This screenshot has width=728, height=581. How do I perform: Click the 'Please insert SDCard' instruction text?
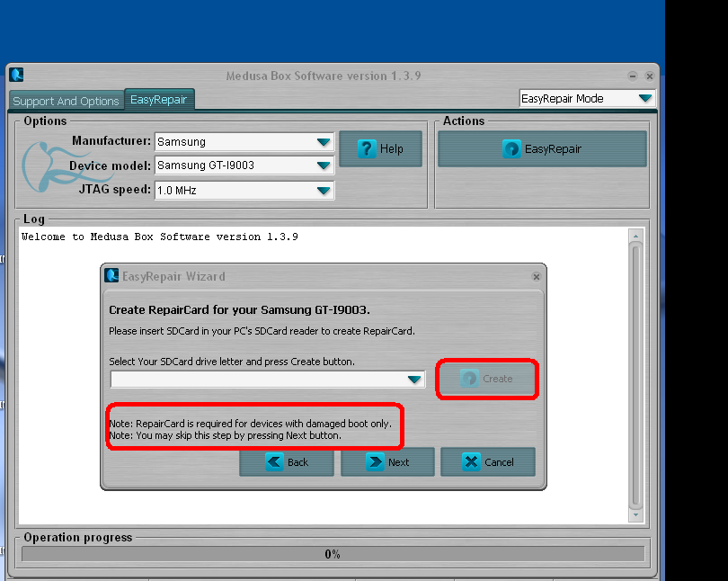click(x=262, y=331)
